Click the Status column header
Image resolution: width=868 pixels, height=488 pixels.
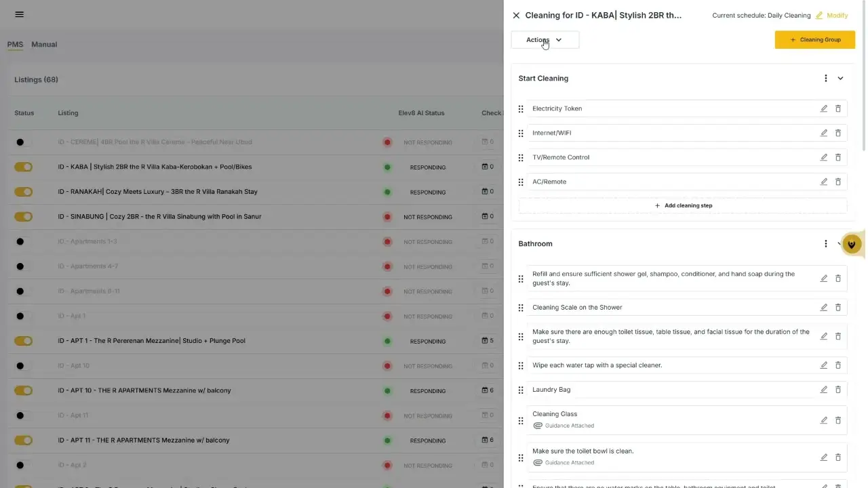click(24, 113)
